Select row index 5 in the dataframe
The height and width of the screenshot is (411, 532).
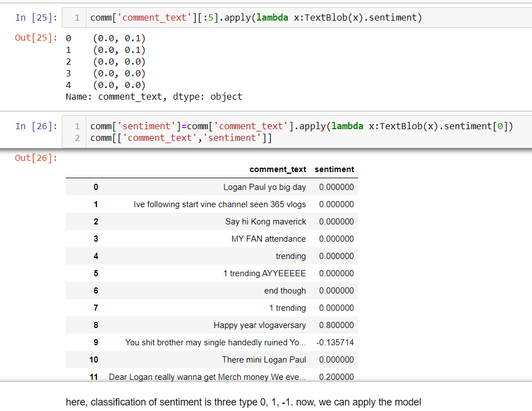click(x=96, y=273)
